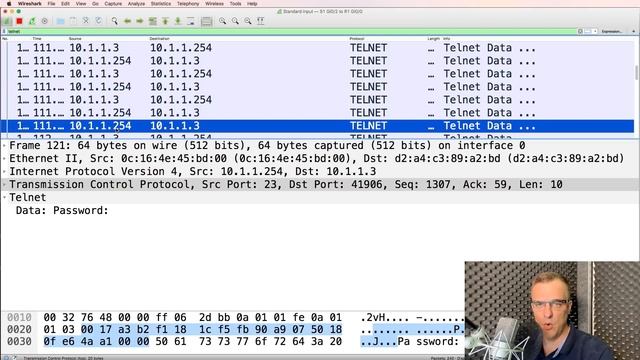The width and height of the screenshot is (640, 360).
Task: Toggle packet list colorization
Action: tap(207, 21)
